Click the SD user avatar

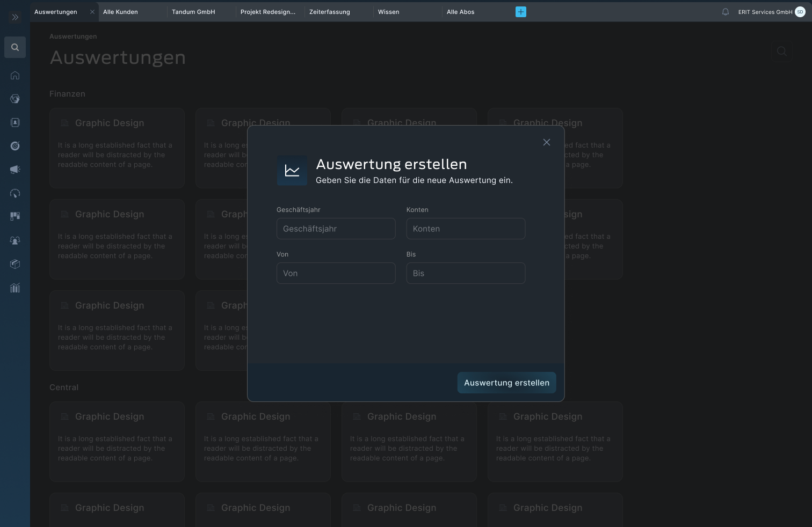tap(800, 12)
